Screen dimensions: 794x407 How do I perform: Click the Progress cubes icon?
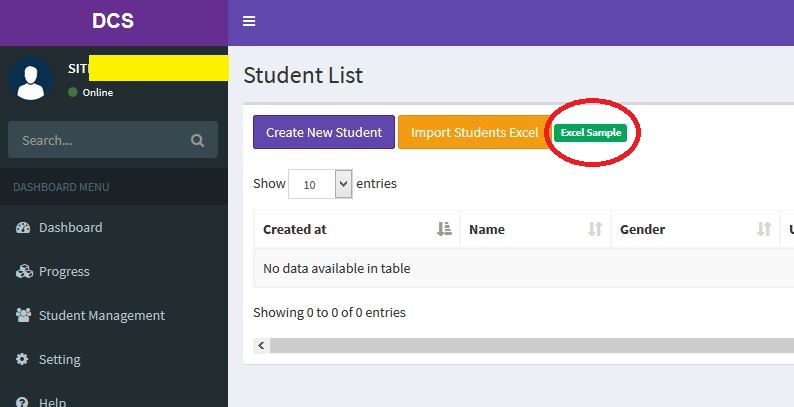pyautogui.click(x=23, y=272)
